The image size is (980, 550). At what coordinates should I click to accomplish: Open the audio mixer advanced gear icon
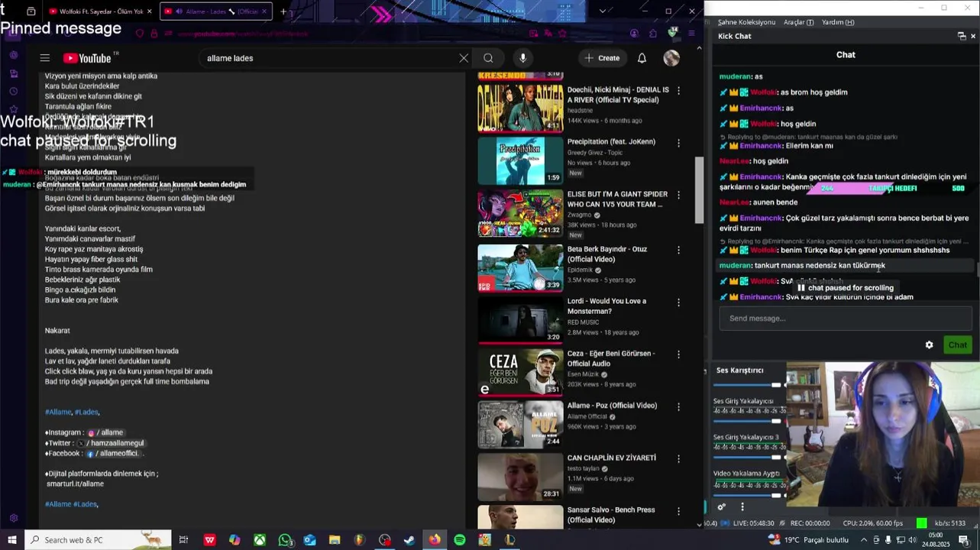click(x=722, y=507)
